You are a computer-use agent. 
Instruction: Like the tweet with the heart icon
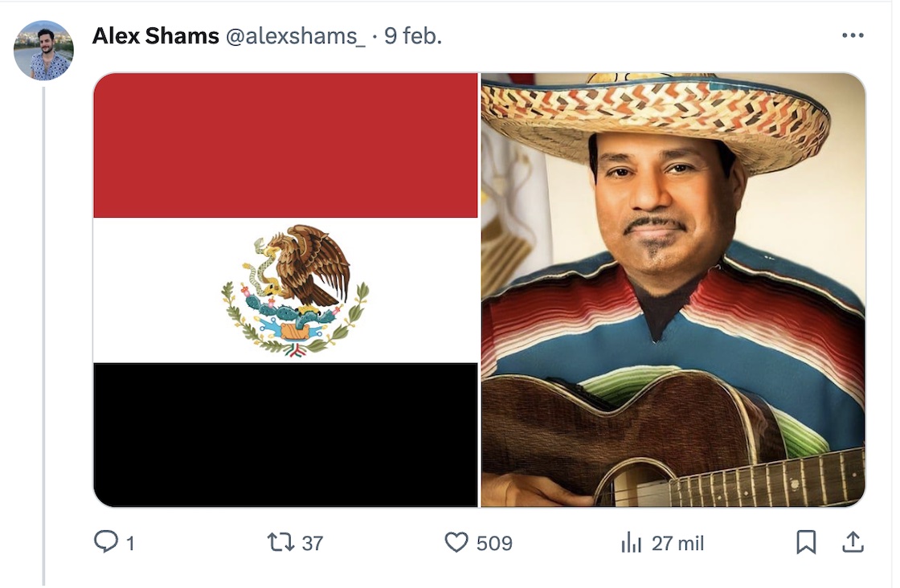(x=456, y=542)
